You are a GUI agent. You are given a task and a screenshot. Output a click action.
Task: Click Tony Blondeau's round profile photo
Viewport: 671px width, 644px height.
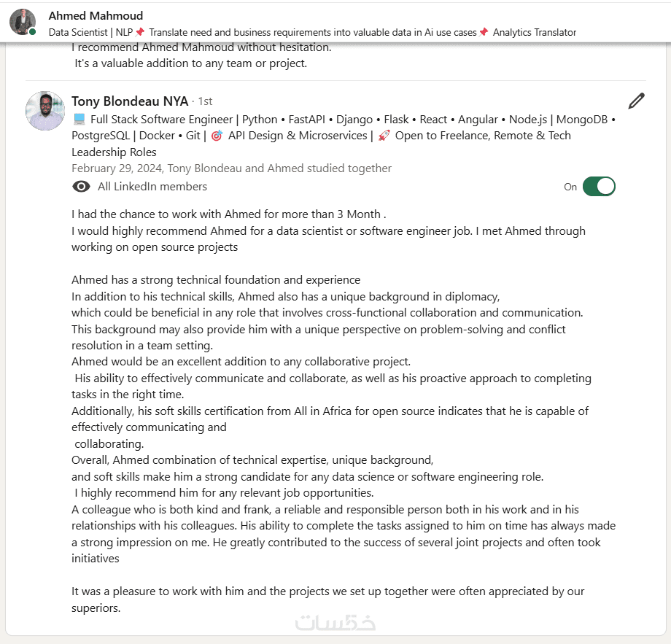pyautogui.click(x=45, y=112)
